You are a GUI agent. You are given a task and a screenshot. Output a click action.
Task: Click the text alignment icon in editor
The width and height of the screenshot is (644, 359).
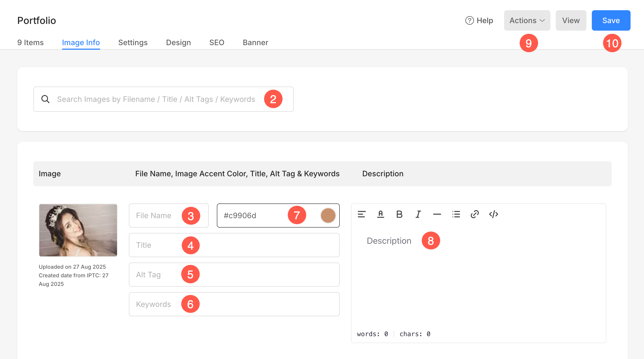362,214
